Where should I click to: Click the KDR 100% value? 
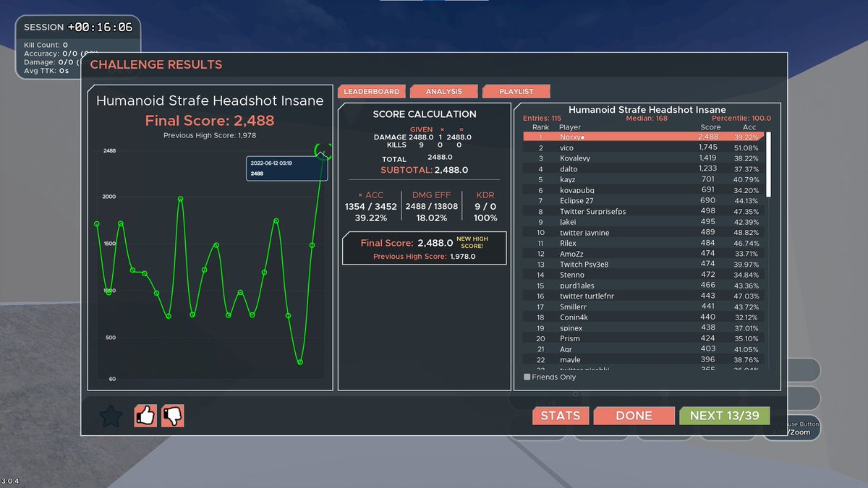point(485,218)
